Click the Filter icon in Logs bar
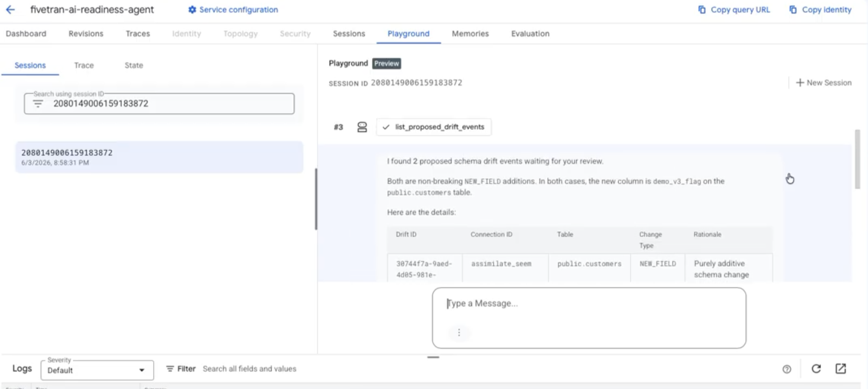The width and height of the screenshot is (868, 389). [170, 369]
